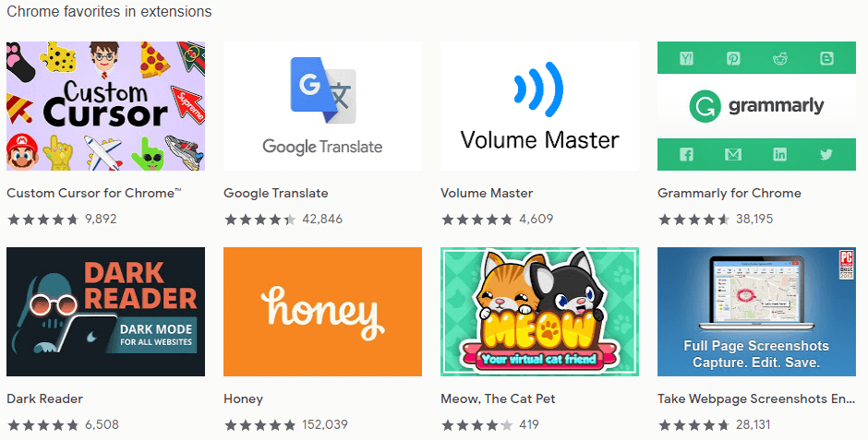The width and height of the screenshot is (868, 440).
Task: Click the Twitter icon in Grammarly banner
Action: point(826,154)
